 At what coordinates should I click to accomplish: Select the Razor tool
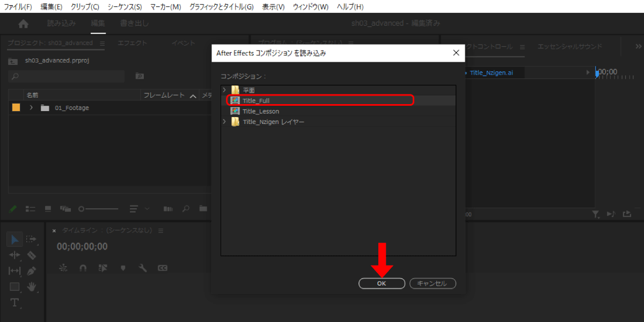pos(31,255)
